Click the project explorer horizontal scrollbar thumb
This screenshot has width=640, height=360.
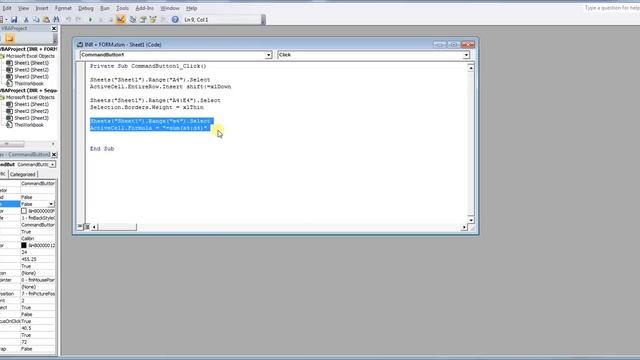[13, 144]
